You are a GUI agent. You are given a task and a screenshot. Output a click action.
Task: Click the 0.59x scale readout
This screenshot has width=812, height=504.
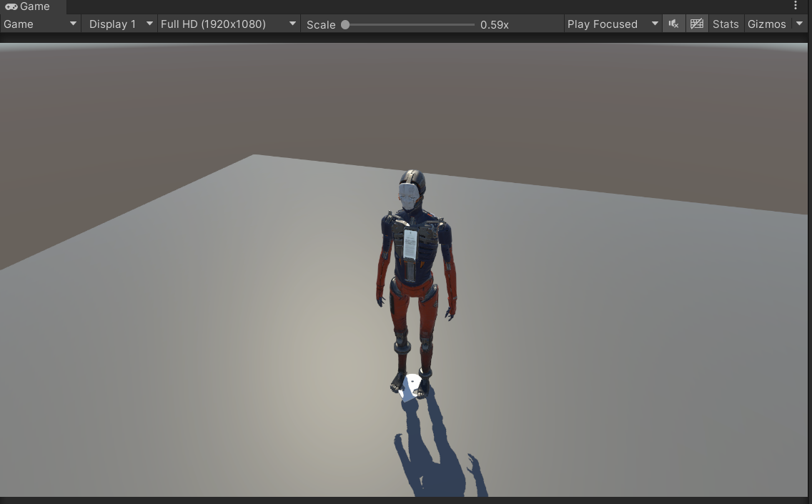(494, 24)
